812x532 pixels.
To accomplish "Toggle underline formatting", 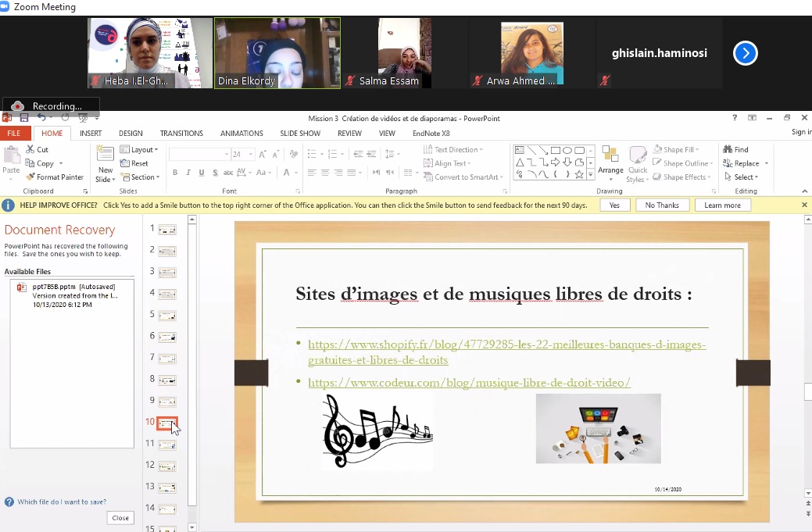I will 202,173.
